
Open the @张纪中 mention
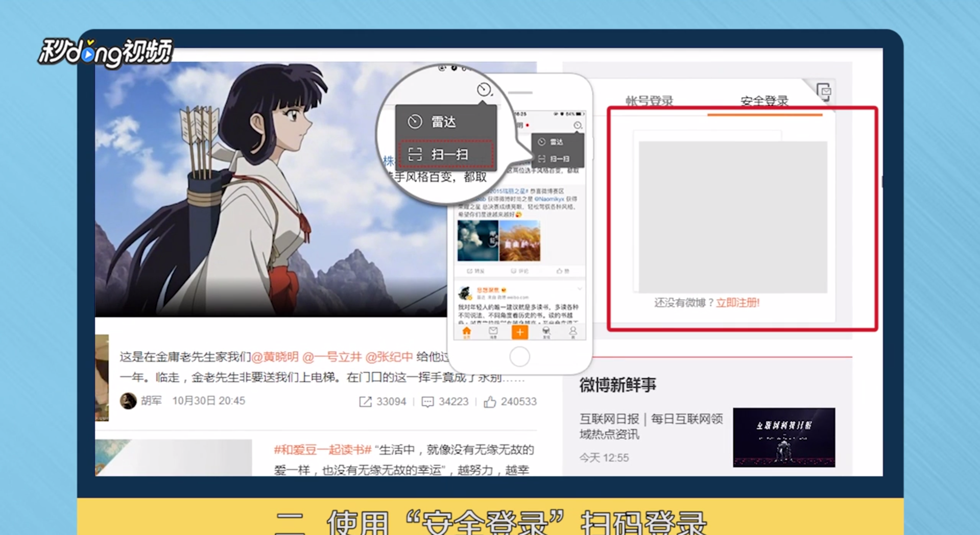(389, 357)
